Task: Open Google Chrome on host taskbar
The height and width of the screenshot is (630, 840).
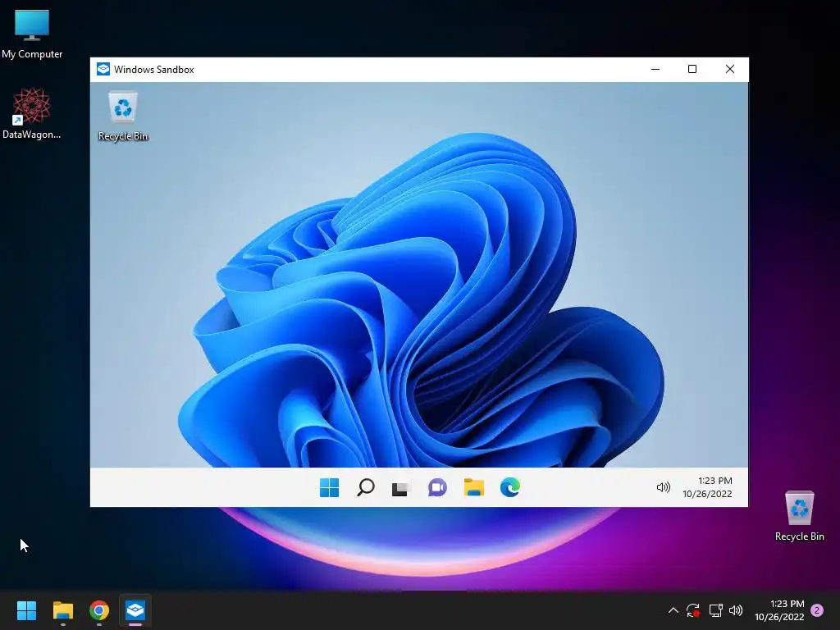Action: pos(99,610)
